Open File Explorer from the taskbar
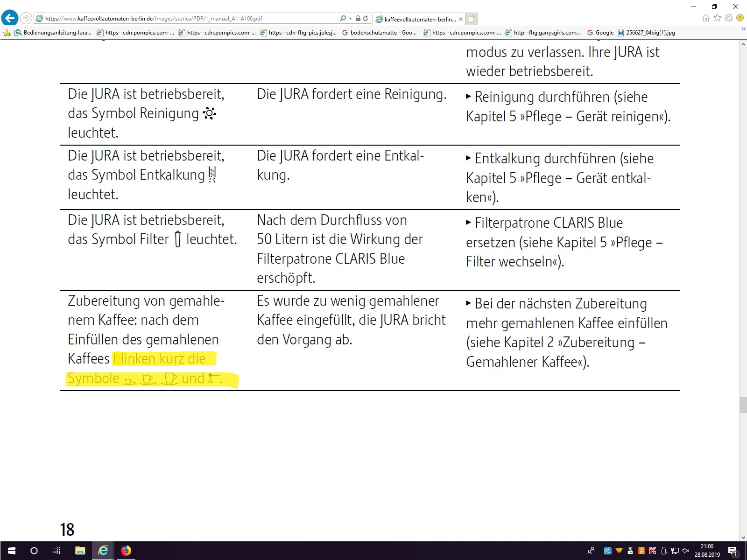This screenshot has width=747, height=560. pos(80,551)
